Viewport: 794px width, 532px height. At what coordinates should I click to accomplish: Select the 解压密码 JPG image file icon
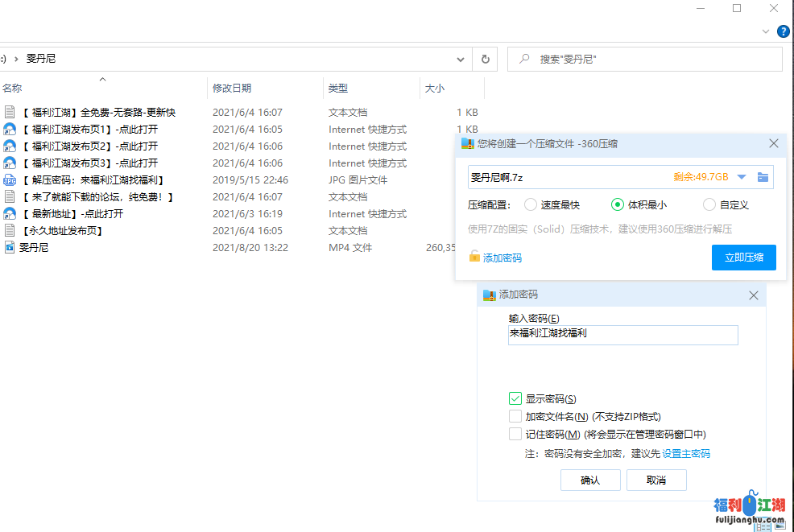click(10, 180)
